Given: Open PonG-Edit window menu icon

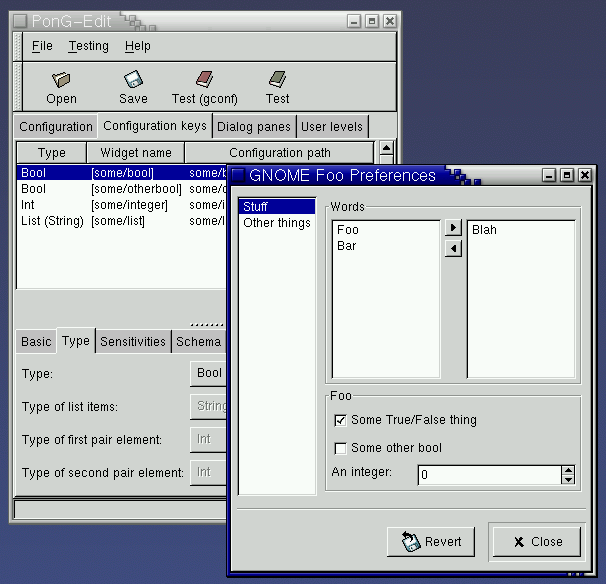Looking at the screenshot, I should (20, 21).
